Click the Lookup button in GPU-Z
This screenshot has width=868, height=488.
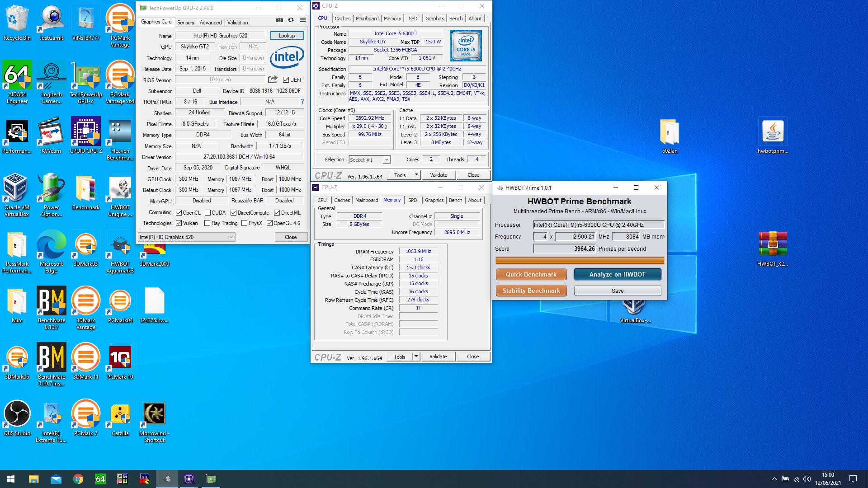click(x=287, y=36)
